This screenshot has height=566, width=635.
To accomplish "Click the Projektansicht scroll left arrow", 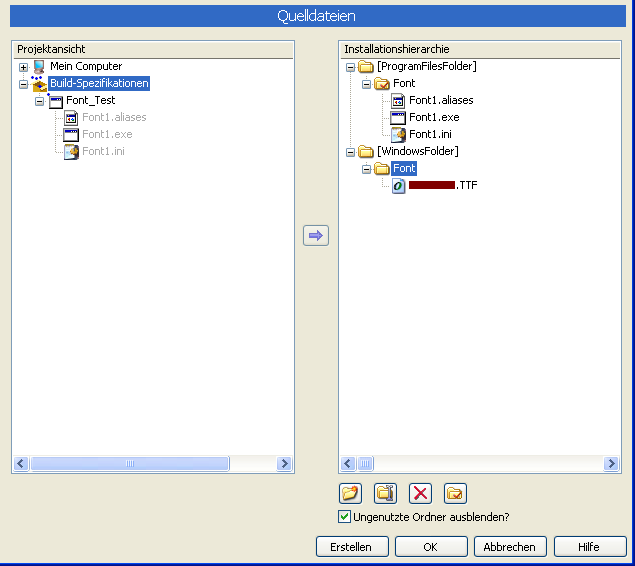I will [x=21, y=464].
